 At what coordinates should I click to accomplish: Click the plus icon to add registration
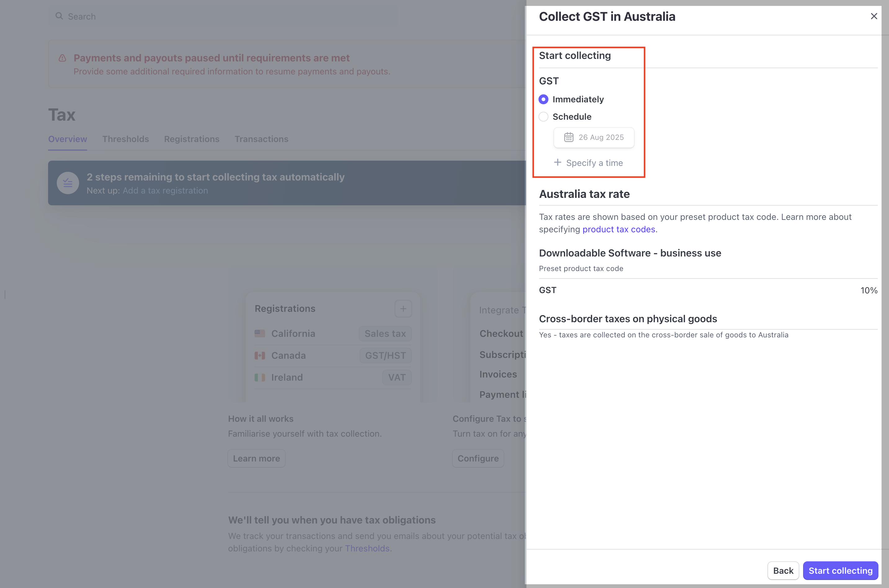[403, 309]
